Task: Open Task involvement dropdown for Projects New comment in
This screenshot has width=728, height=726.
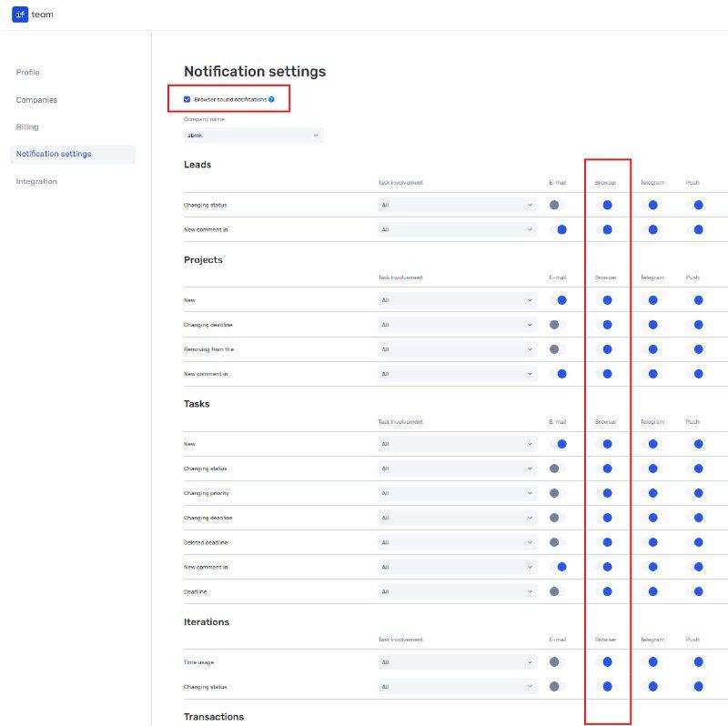Action: click(x=458, y=374)
